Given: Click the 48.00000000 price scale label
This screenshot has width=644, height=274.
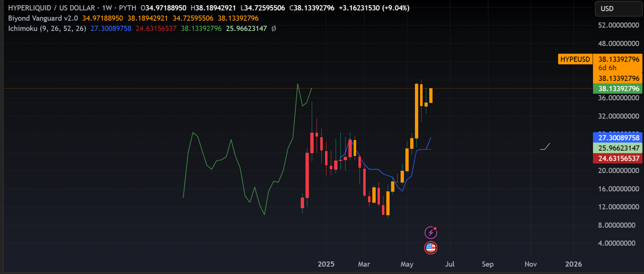Looking at the screenshot, I should pyautogui.click(x=619, y=43).
